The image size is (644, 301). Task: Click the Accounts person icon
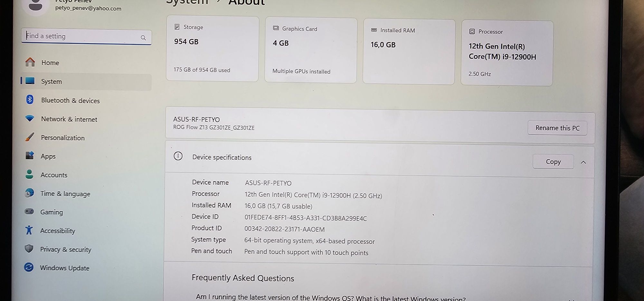29,174
